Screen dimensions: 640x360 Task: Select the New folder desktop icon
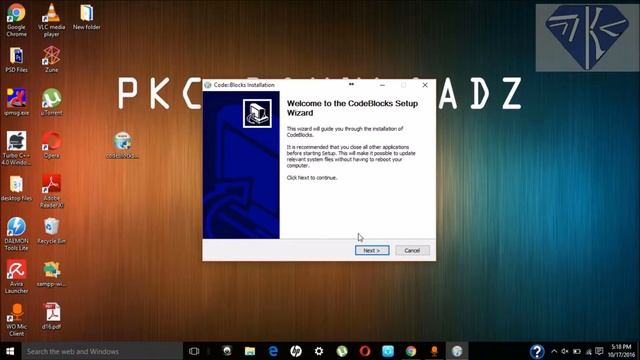point(87,17)
